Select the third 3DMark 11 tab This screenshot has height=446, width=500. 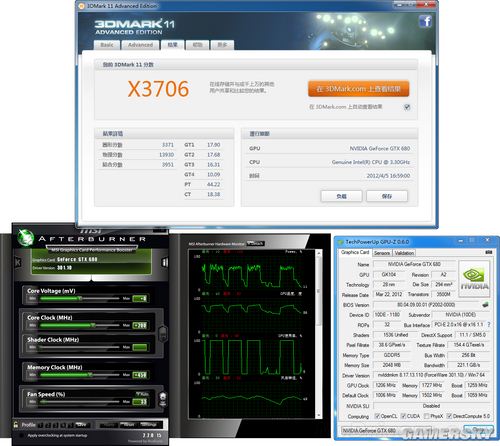172,45
